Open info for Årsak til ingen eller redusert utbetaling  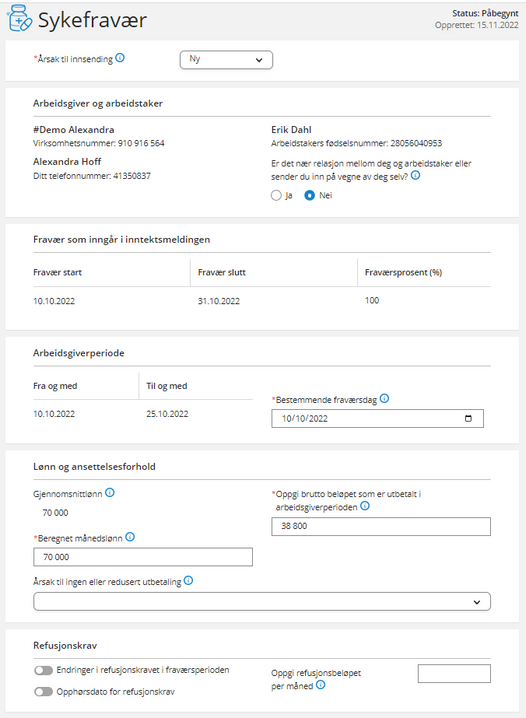pos(189,581)
